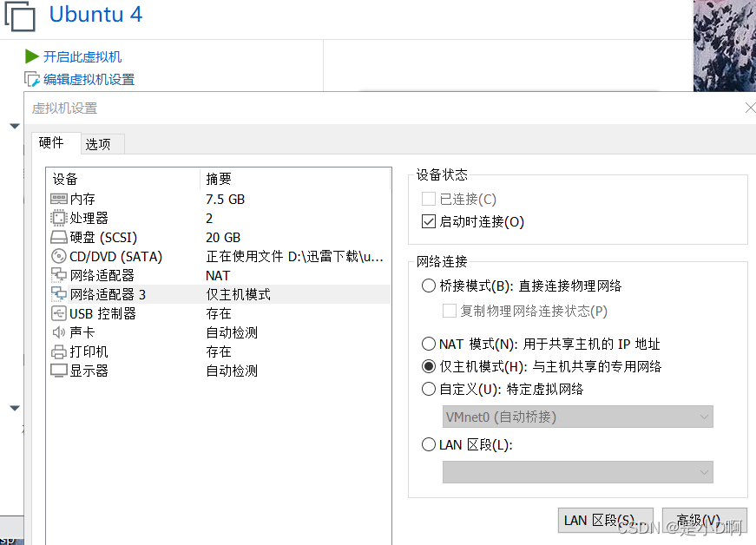The height and width of the screenshot is (545, 756).
Task: Select 仅主机模式(H) radio button
Action: (x=428, y=366)
